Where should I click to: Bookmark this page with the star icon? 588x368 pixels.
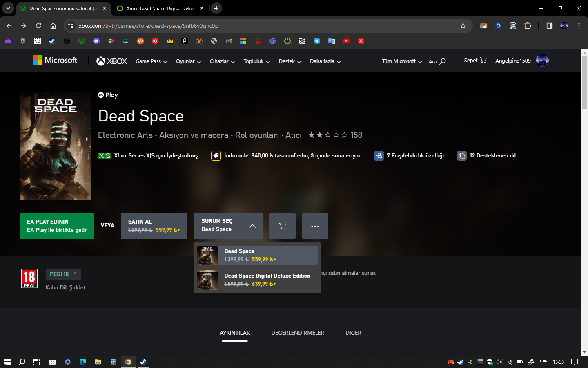(463, 26)
